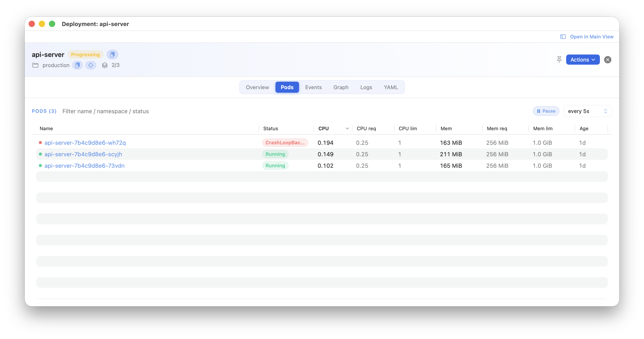Click the 211 MiB memory value
This screenshot has height=339, width=644.
click(451, 154)
